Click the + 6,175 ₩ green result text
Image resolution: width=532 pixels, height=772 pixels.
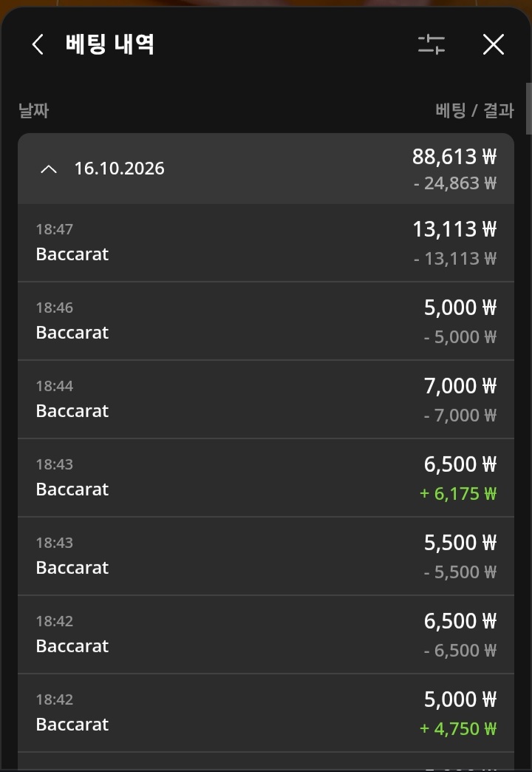click(458, 493)
